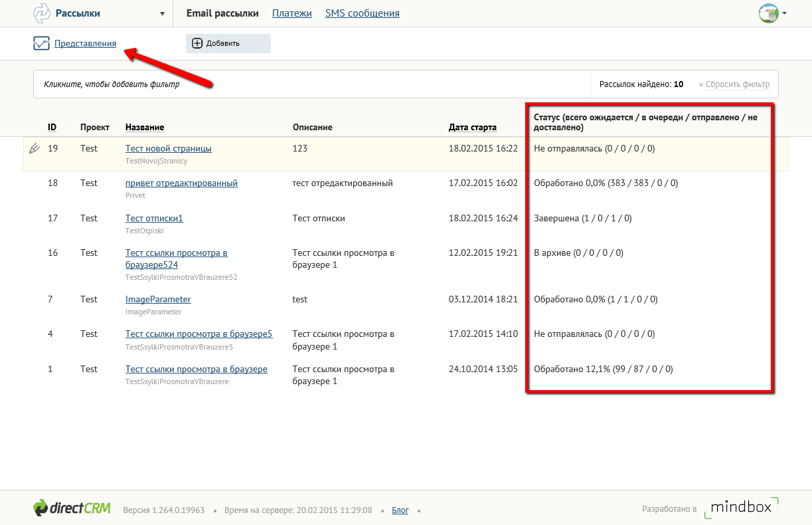Image resolution: width=812 pixels, height=525 pixels.
Task: Click the directCRM logo in footer
Action: click(x=72, y=508)
